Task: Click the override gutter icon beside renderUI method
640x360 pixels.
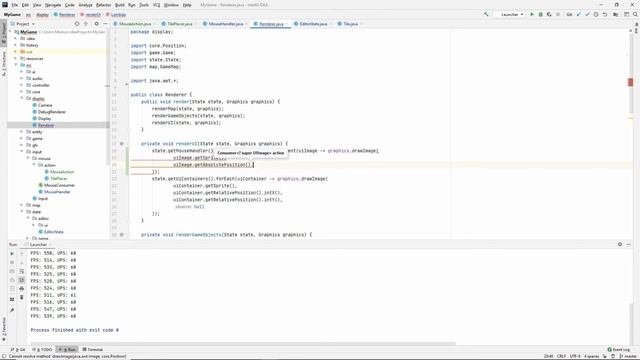Action: 122,144
